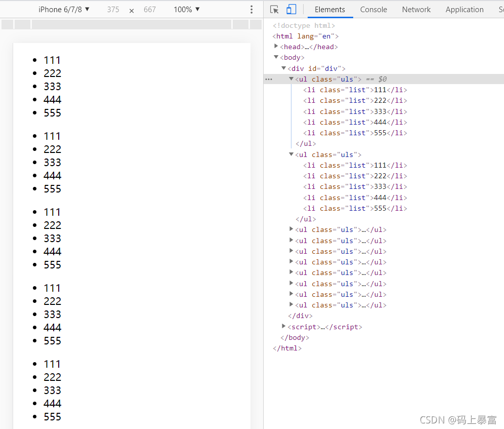Click the first 555 item in the page preview
Image resolution: width=504 pixels, height=429 pixels.
[53, 113]
